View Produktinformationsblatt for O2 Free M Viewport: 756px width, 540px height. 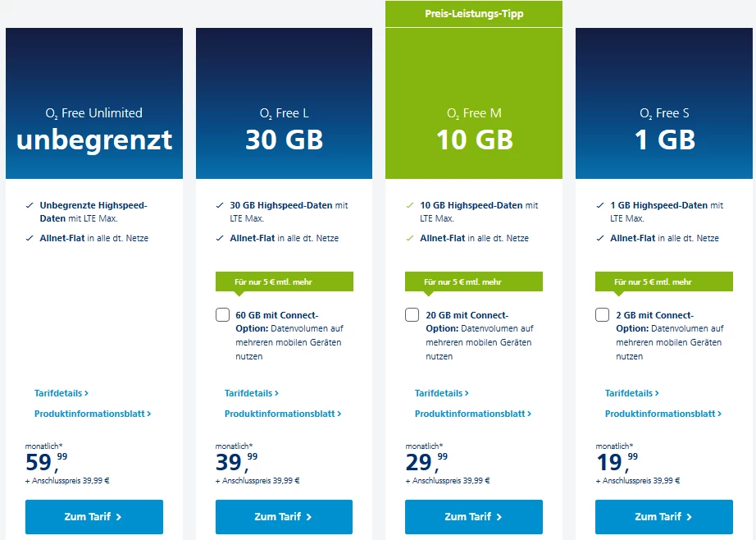(473, 414)
